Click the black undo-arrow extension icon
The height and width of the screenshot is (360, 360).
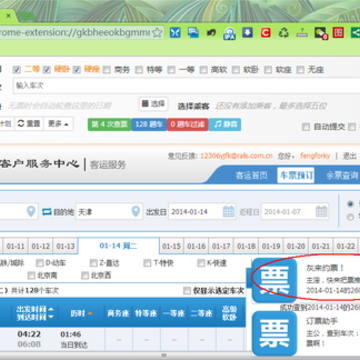coord(211,32)
